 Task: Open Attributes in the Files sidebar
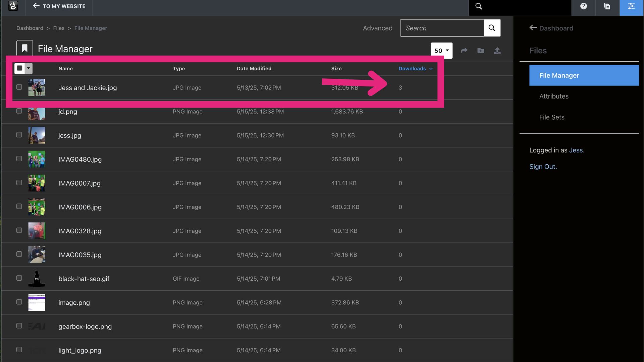click(553, 96)
